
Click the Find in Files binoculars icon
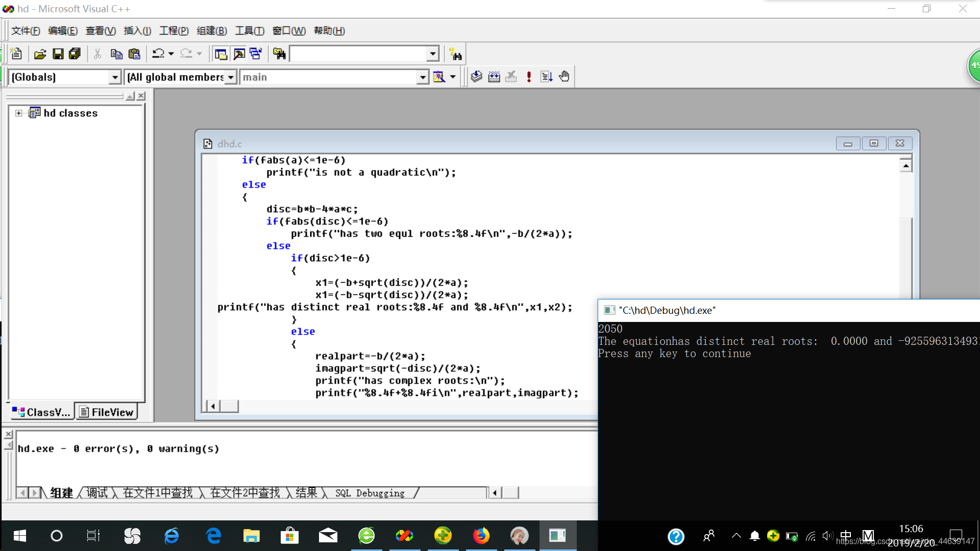[x=279, y=54]
